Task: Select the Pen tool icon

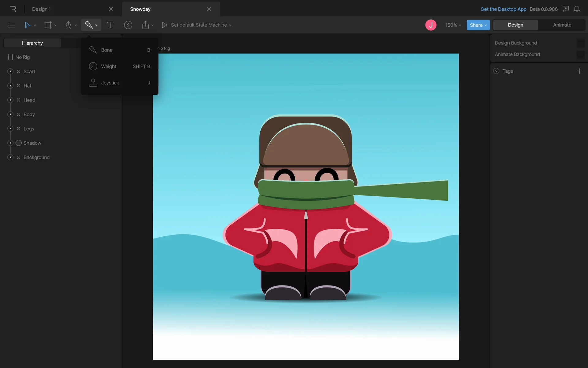Action: (68, 25)
